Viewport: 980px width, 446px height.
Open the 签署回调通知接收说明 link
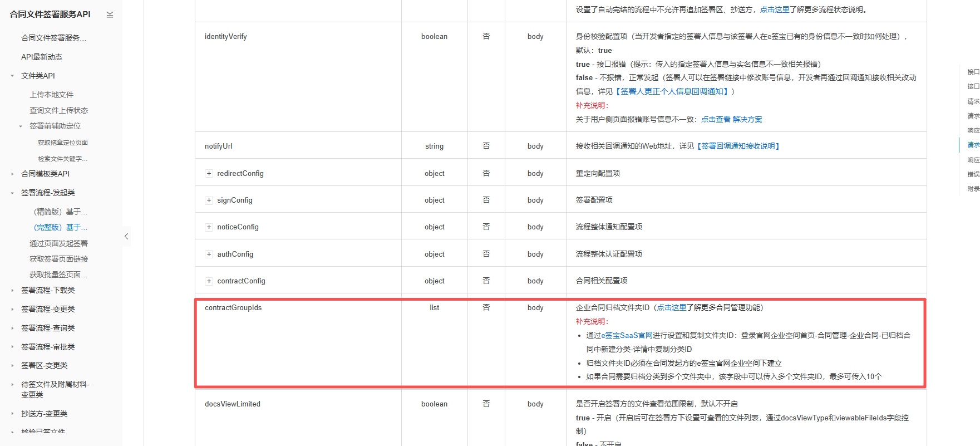[738, 146]
